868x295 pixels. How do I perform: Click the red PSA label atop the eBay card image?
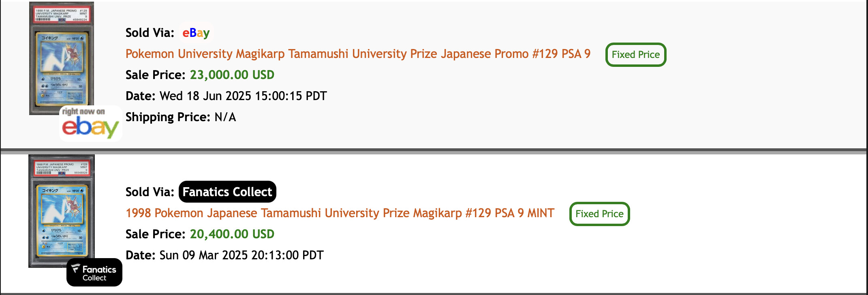(62, 14)
